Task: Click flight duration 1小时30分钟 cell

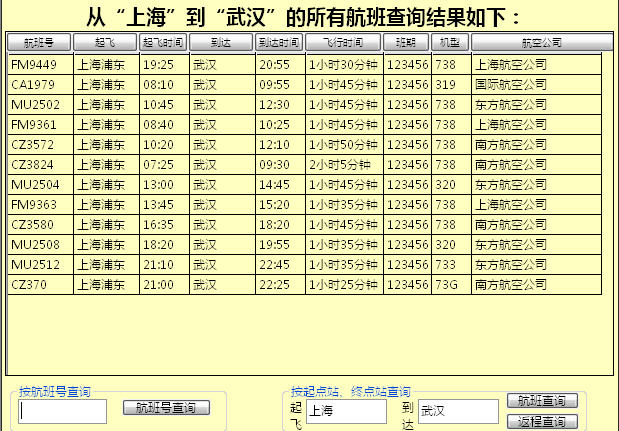Action: [344, 64]
